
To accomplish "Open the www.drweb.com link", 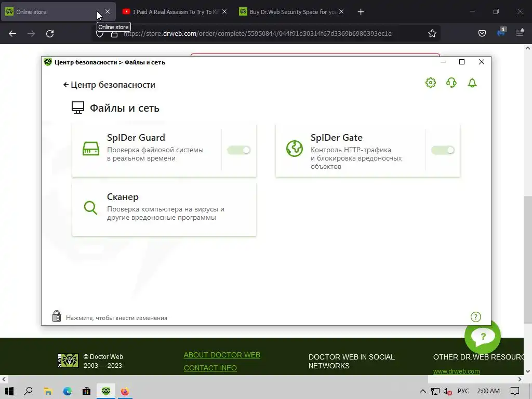I will (x=456, y=371).
